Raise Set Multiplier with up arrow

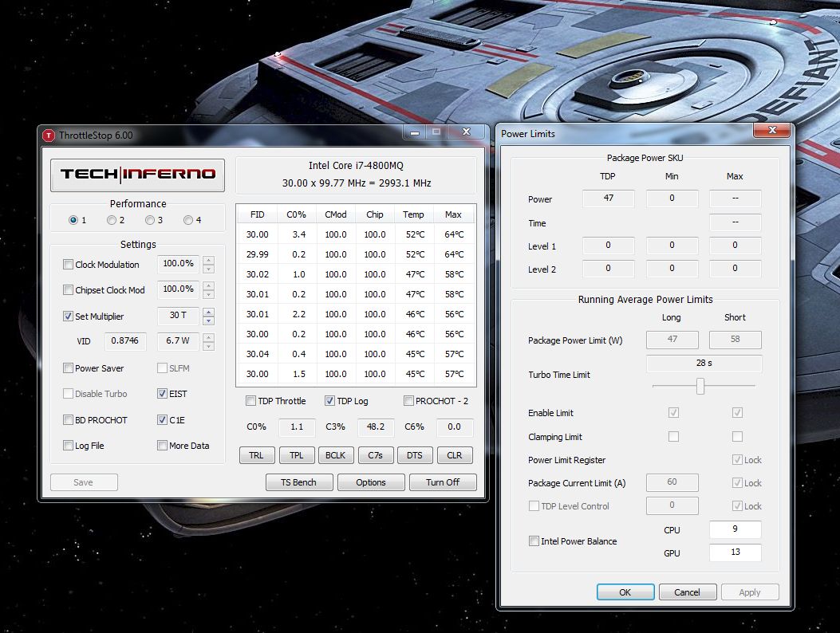pyautogui.click(x=209, y=312)
